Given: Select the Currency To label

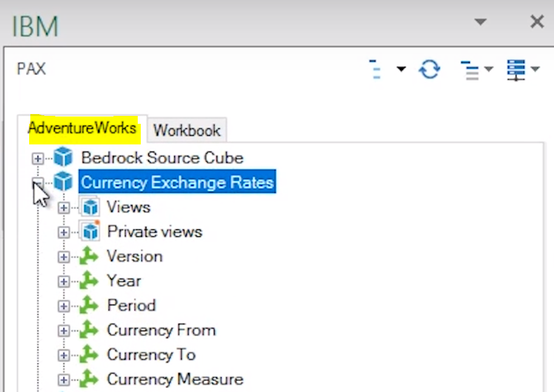Looking at the screenshot, I should click(151, 354).
